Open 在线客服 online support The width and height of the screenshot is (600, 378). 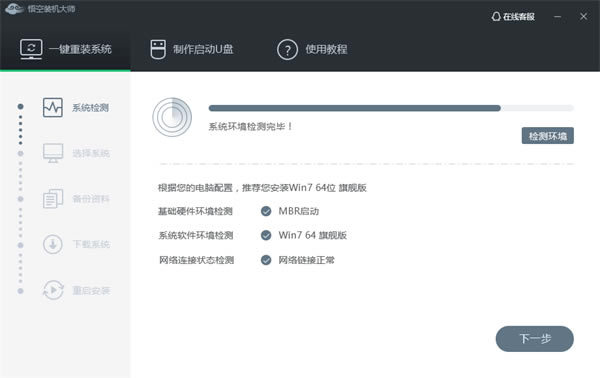[513, 17]
